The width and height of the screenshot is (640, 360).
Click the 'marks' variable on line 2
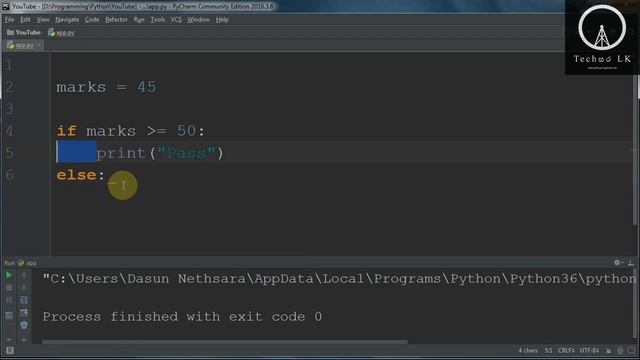(x=81, y=87)
